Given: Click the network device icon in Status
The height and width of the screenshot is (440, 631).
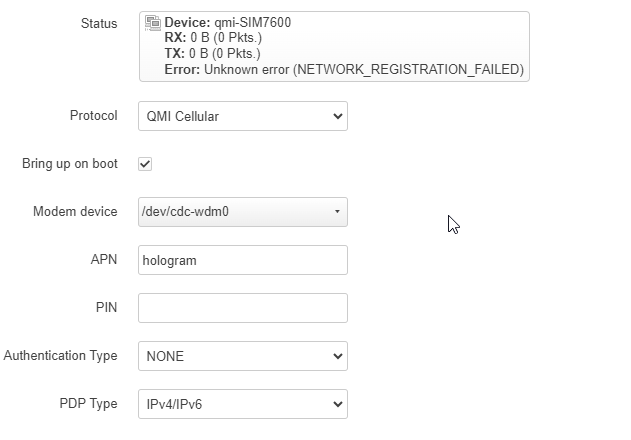Looking at the screenshot, I should (x=153, y=23).
